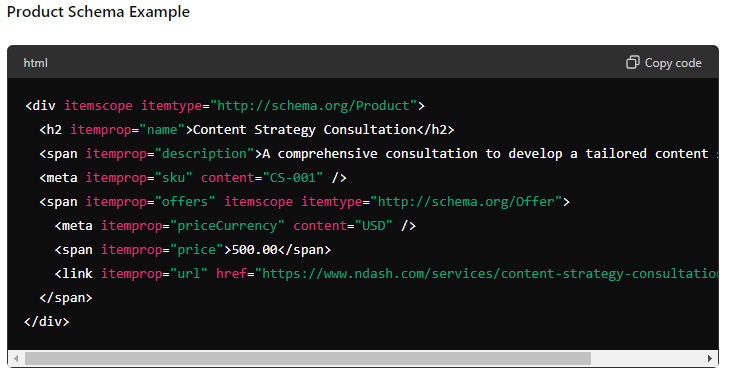
Task: Click the closing </span> tag line
Action: (x=66, y=298)
